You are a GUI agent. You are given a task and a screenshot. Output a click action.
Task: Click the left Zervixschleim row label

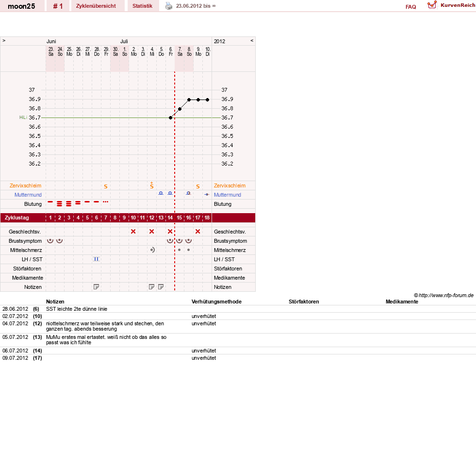25,185
